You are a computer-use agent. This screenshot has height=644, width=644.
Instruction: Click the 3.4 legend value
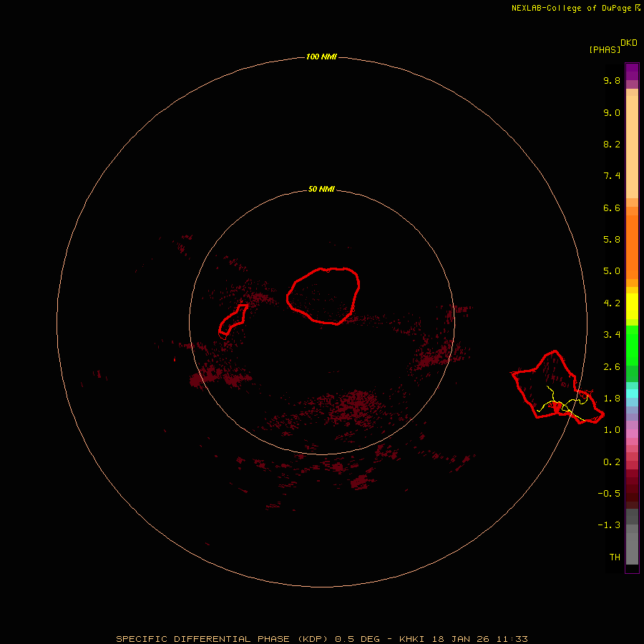point(612,335)
